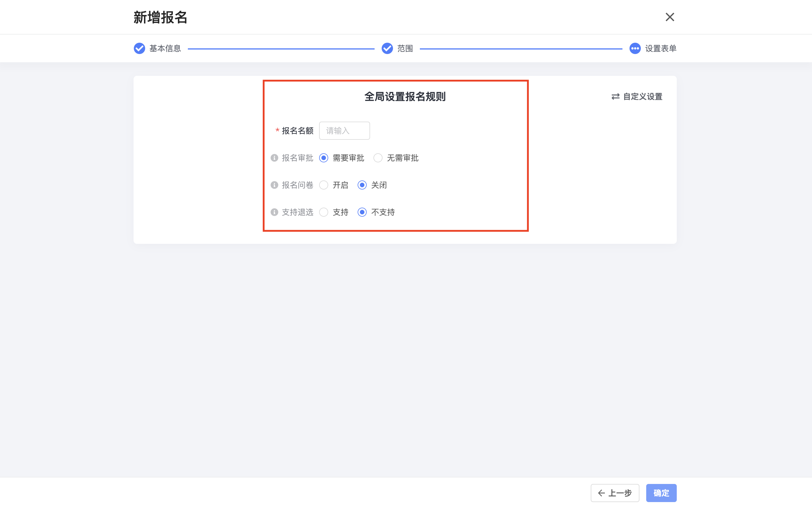Image resolution: width=812 pixels, height=508 pixels.
Task: Close the 新增报名 dialog with X
Action: click(x=669, y=17)
